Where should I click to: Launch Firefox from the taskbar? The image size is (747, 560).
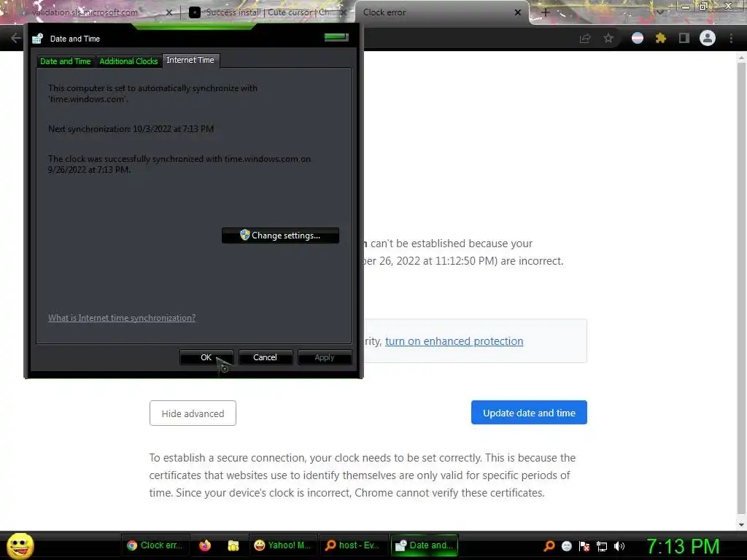pos(205,545)
